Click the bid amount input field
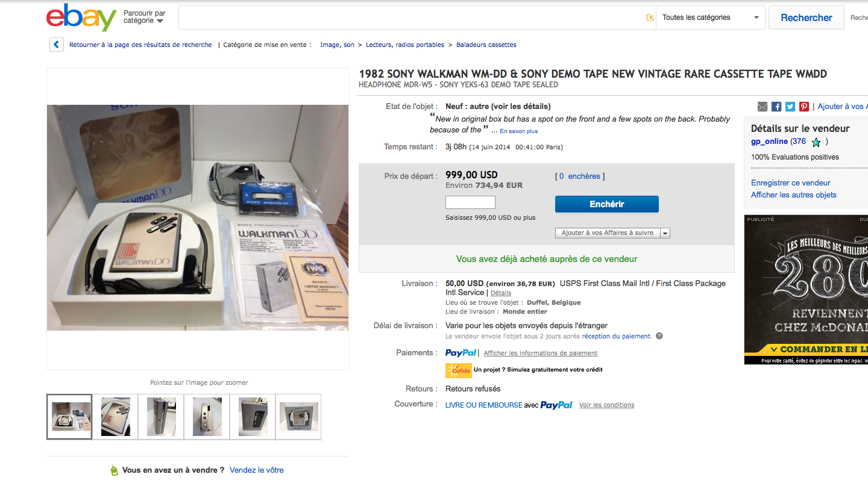Viewport: 868px width, 492px height. 470,202
